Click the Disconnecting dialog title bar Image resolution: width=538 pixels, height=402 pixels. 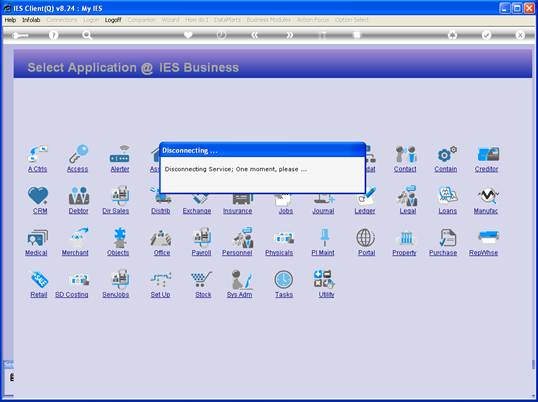tap(262, 150)
